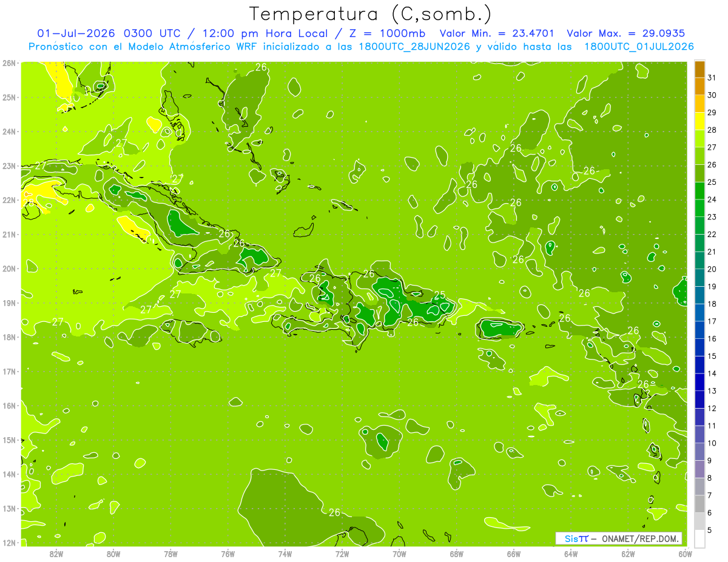
Task: Click the 24N latitude axis label
Action: click(8, 132)
